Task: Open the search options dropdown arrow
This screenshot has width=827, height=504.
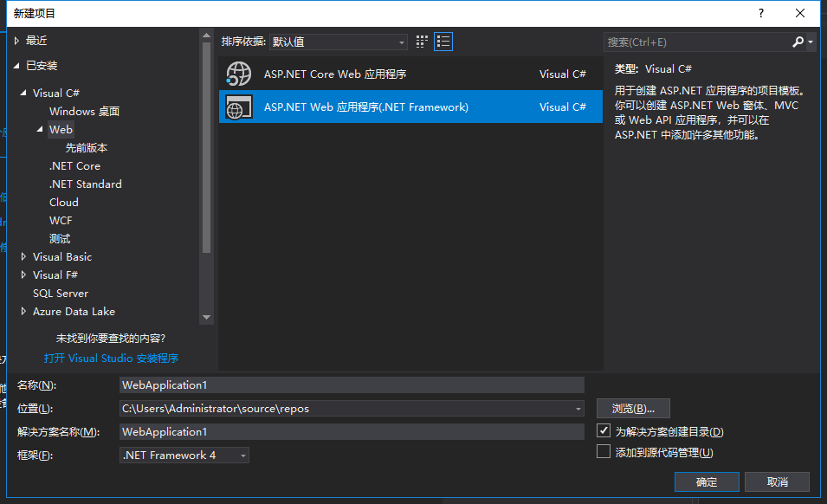Action: (x=811, y=42)
